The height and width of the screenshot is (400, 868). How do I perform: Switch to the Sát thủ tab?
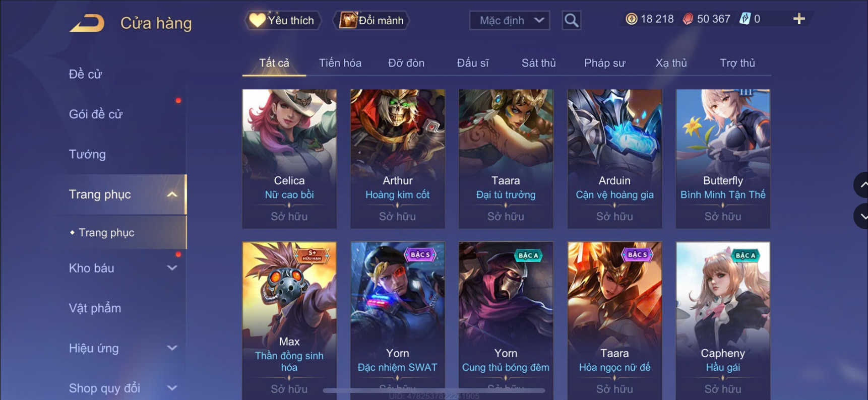click(x=538, y=63)
